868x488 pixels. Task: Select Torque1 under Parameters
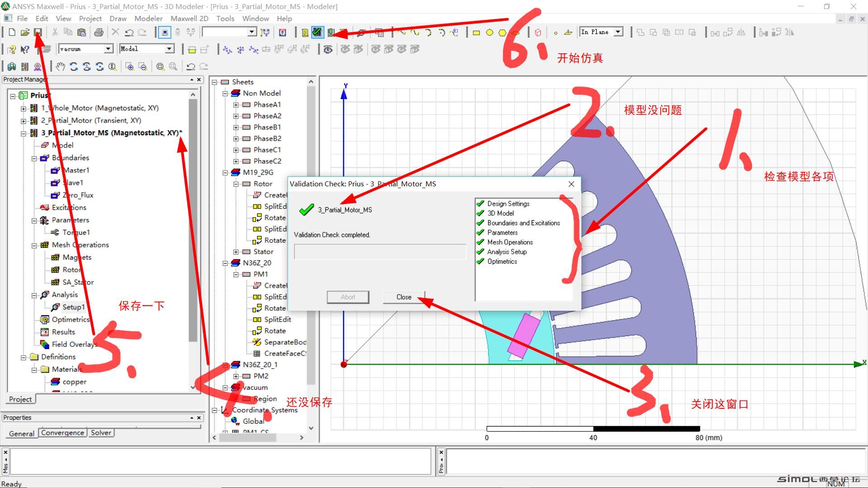coord(76,232)
